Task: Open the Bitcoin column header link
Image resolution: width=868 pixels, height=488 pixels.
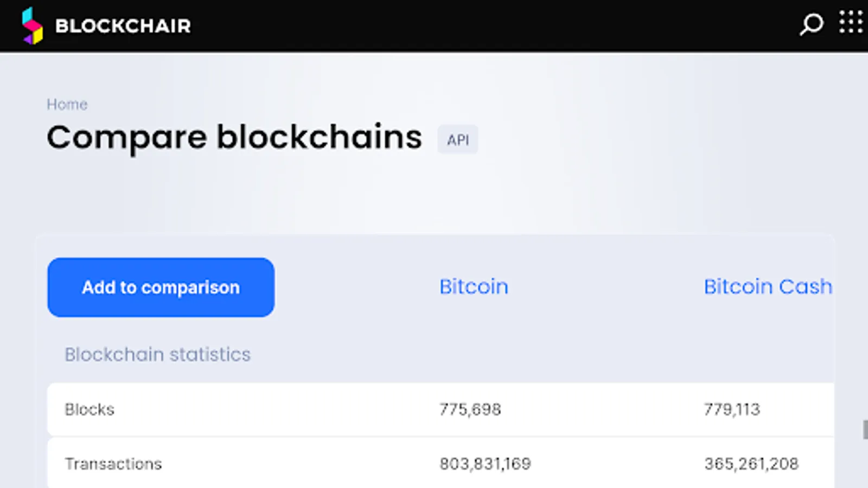Action: 474,287
